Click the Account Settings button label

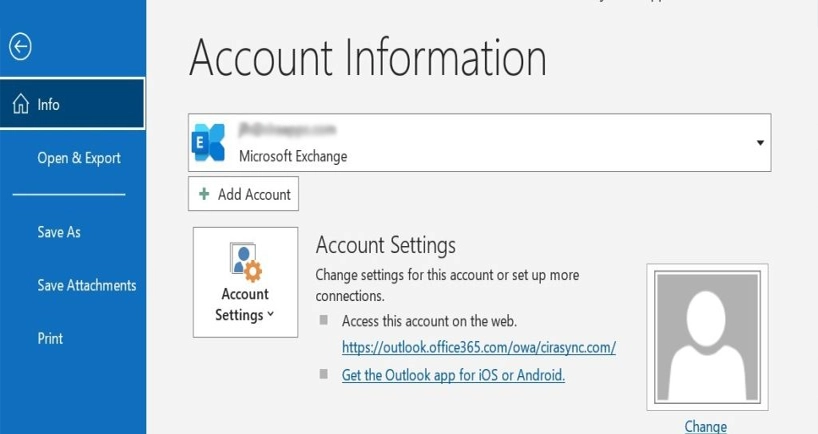(244, 304)
